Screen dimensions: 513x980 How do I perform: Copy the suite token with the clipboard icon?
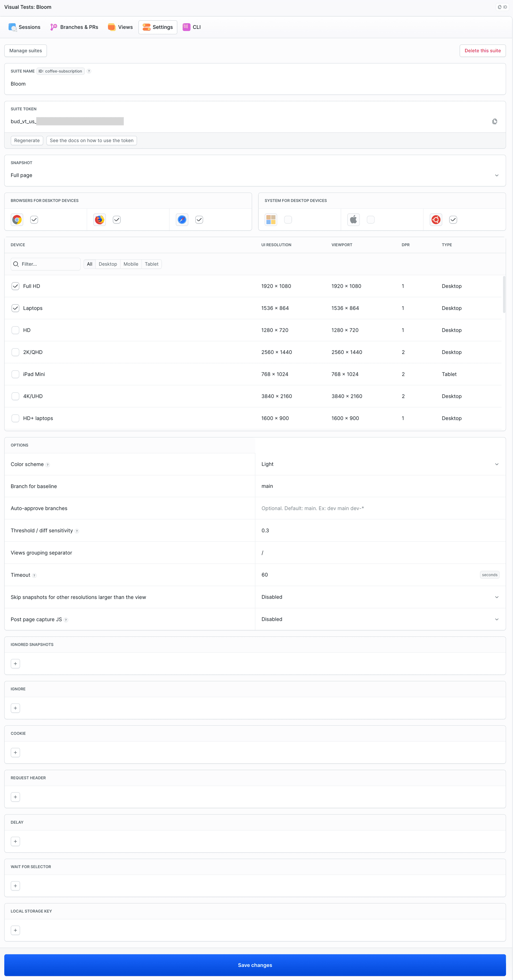pos(494,121)
